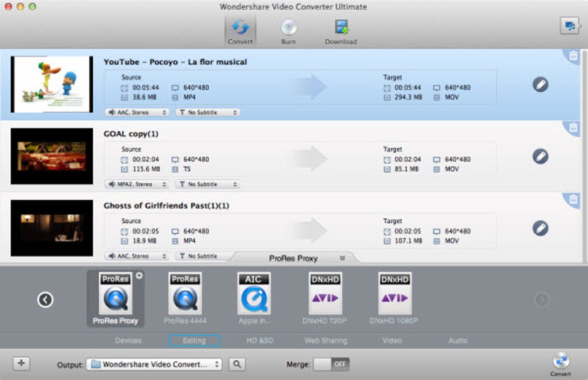Select the ProRes Proxy format preset
Viewport: 588px width, 380px height.
coord(115,299)
